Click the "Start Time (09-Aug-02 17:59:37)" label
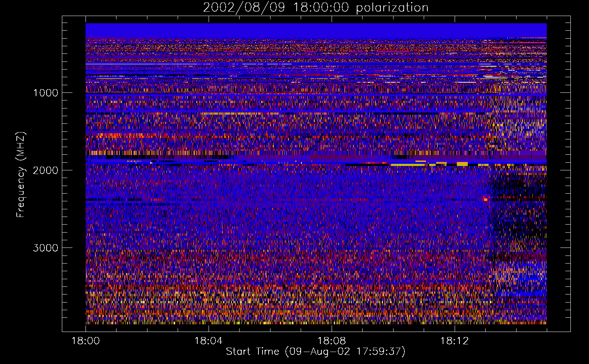The width and height of the screenshot is (589, 364). coord(316,352)
